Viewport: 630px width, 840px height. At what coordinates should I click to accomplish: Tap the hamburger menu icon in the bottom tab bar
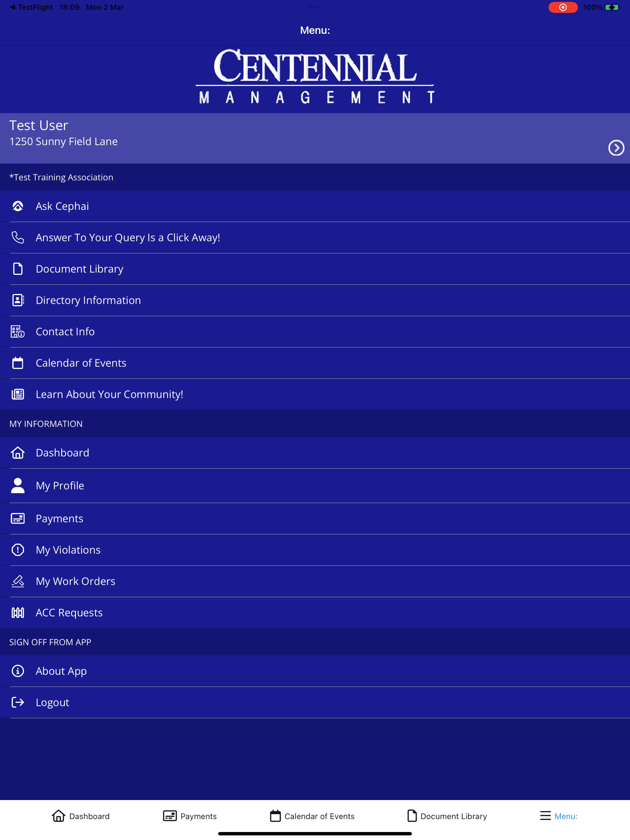545,816
